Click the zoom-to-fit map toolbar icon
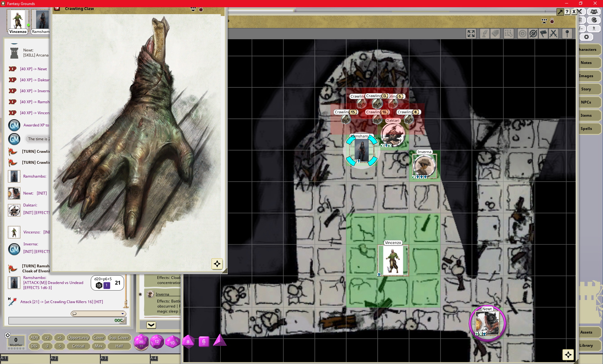 click(471, 34)
